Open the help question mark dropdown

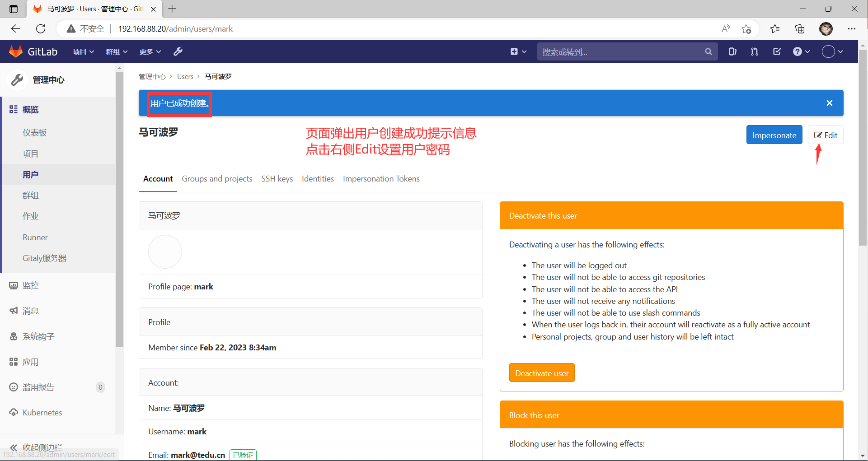[x=801, y=51]
